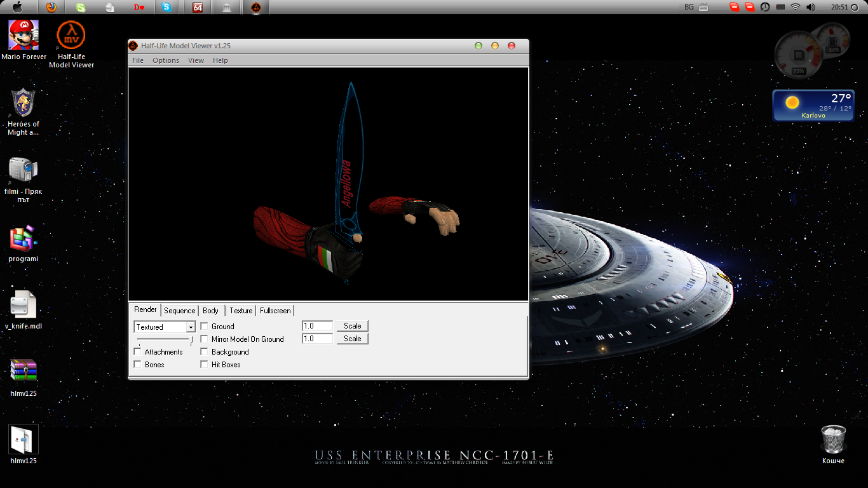This screenshot has height=488, width=868.
Task: Open the green Skype icon in the top bar
Action: pyautogui.click(x=80, y=8)
